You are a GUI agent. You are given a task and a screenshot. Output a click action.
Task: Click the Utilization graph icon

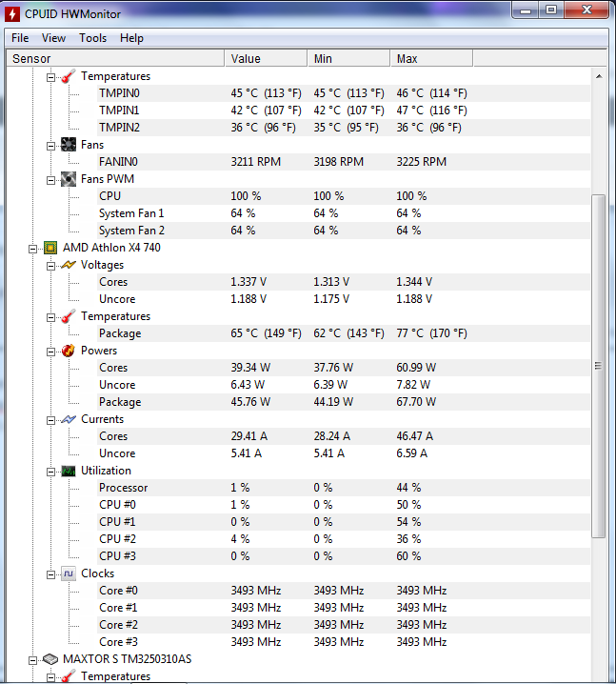(x=68, y=471)
